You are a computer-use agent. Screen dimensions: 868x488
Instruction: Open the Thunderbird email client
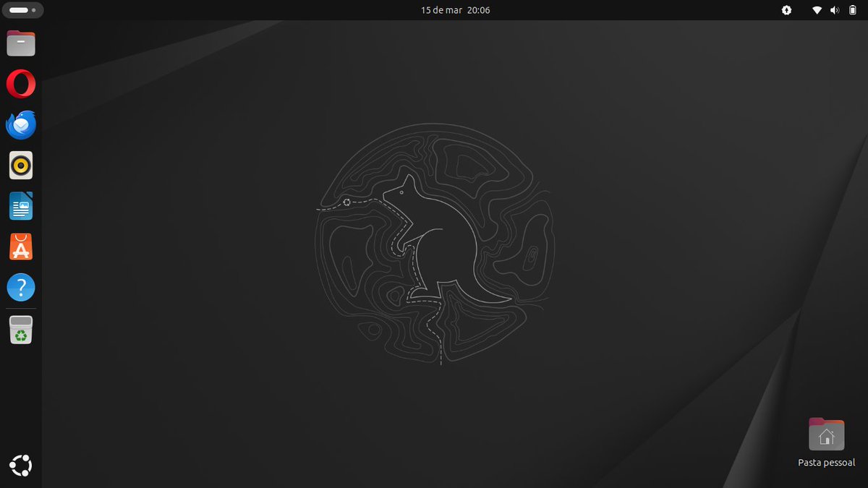(x=20, y=124)
